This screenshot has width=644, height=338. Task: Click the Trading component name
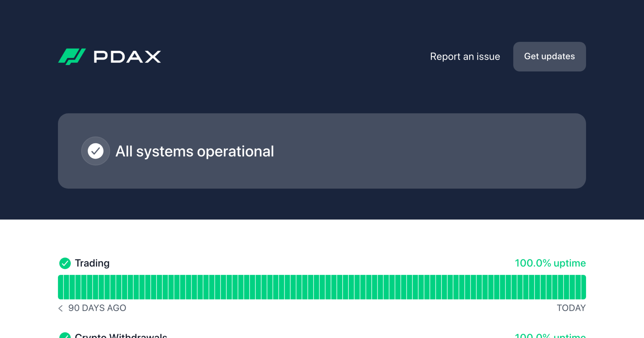92,263
